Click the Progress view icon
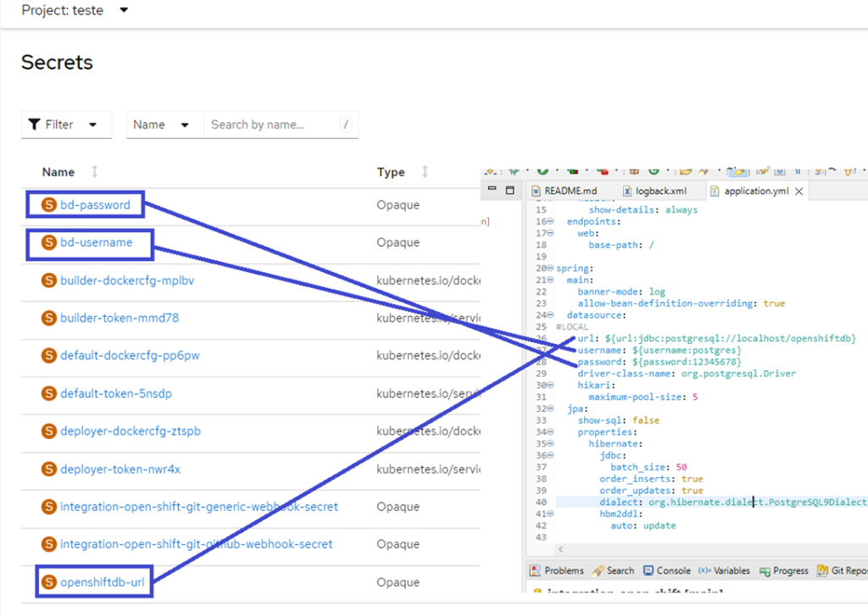Screen dimensions: 868x616 pyautogui.click(x=765, y=571)
